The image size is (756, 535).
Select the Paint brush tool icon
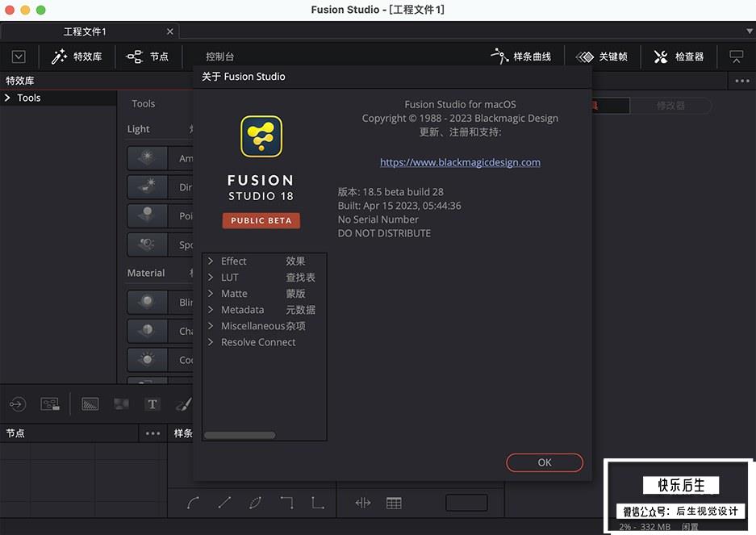coord(184,403)
